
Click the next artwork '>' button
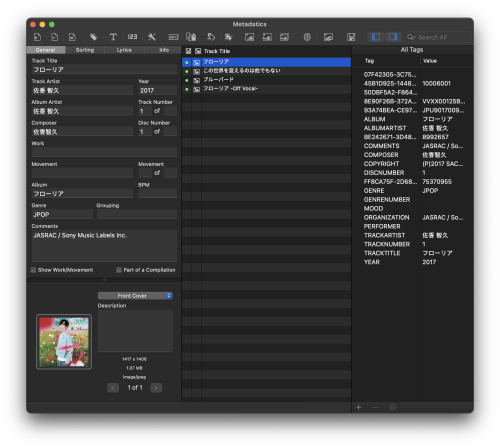pos(156,388)
